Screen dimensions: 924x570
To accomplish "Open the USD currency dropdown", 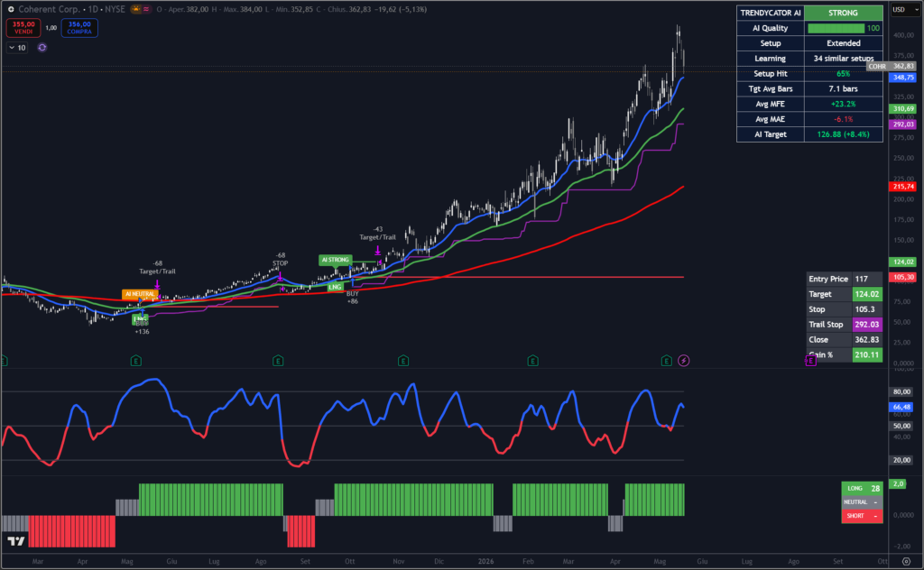I will pos(905,9).
